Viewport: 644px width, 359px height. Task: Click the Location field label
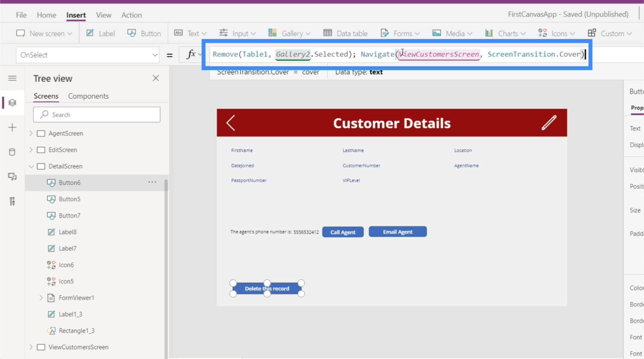(463, 150)
